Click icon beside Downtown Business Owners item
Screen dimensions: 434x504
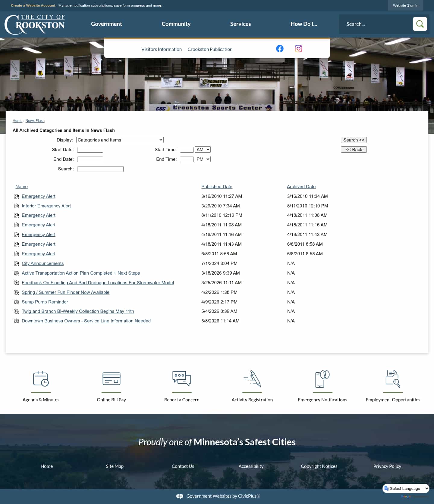click(17, 321)
